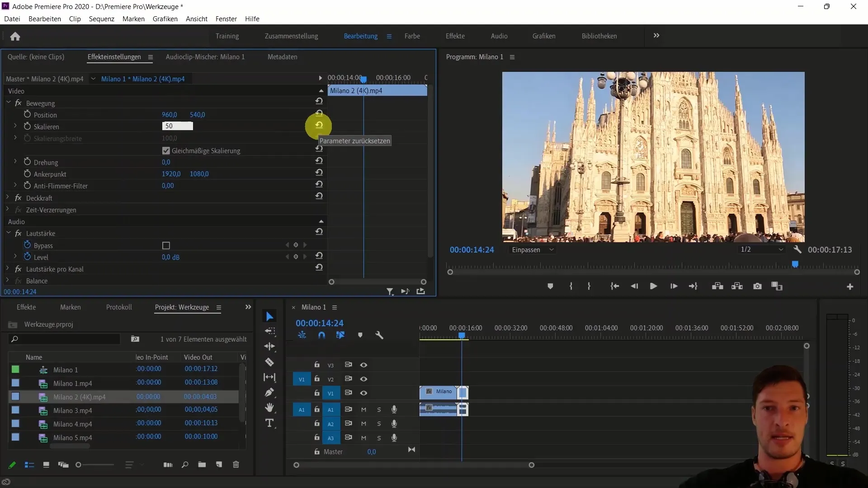Open the Effekte panel tab
This screenshot has height=488, width=868.
pyautogui.click(x=26, y=307)
